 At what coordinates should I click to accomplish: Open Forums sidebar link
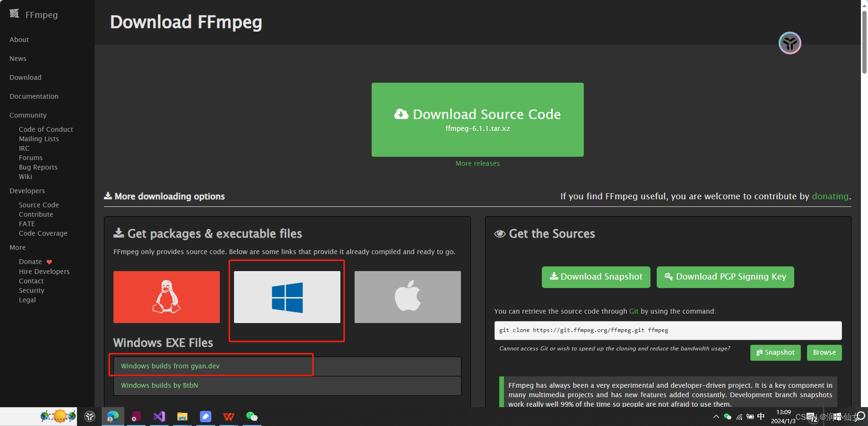(31, 158)
